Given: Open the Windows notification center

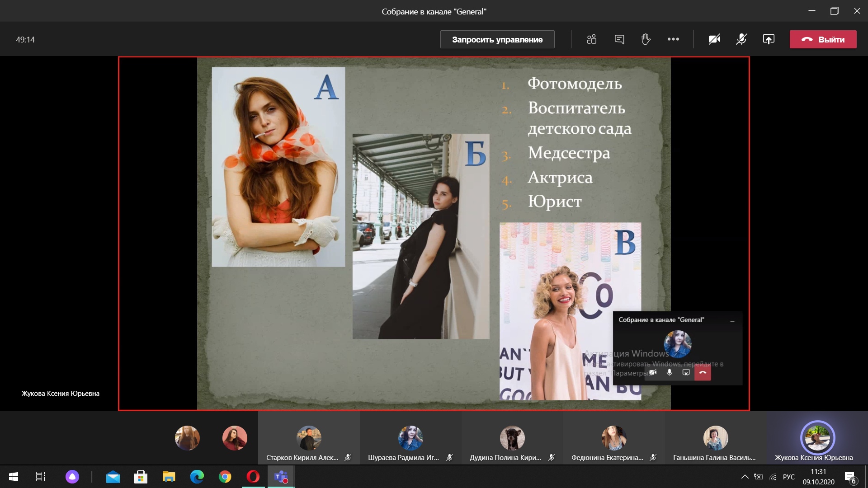Looking at the screenshot, I should click(850, 477).
